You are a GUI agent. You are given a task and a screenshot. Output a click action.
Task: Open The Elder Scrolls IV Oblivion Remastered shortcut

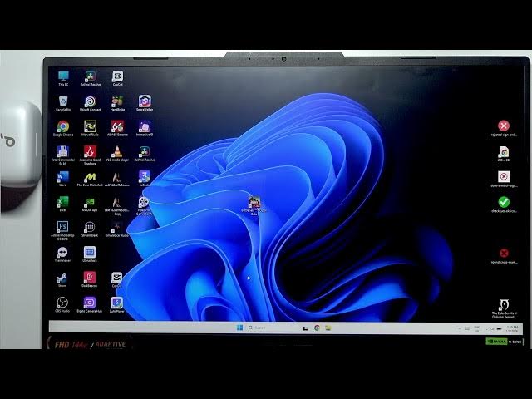coord(505,308)
